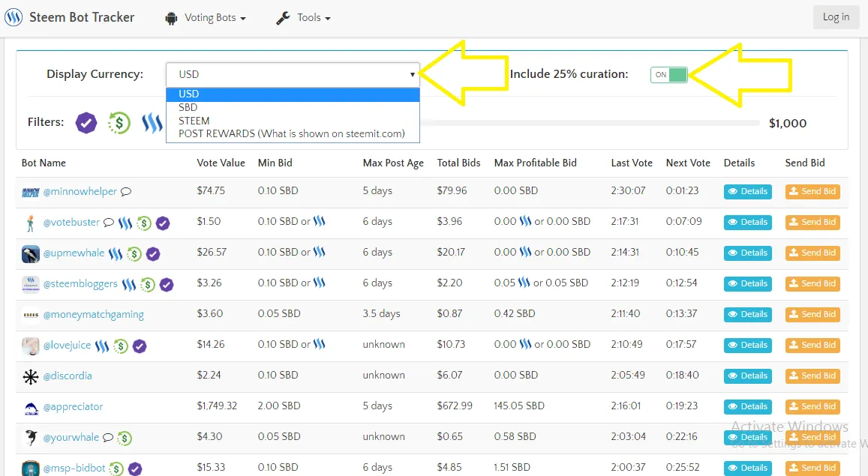The width and height of the screenshot is (868, 476).
Task: Click the @votebuster Steem accepted icon
Action: tap(125, 223)
